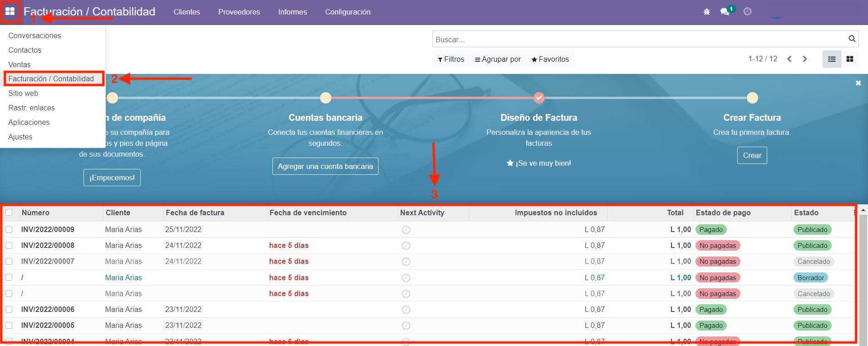The image size is (868, 346).
Task: Open optional columns menu in table header
Action: coord(854,213)
